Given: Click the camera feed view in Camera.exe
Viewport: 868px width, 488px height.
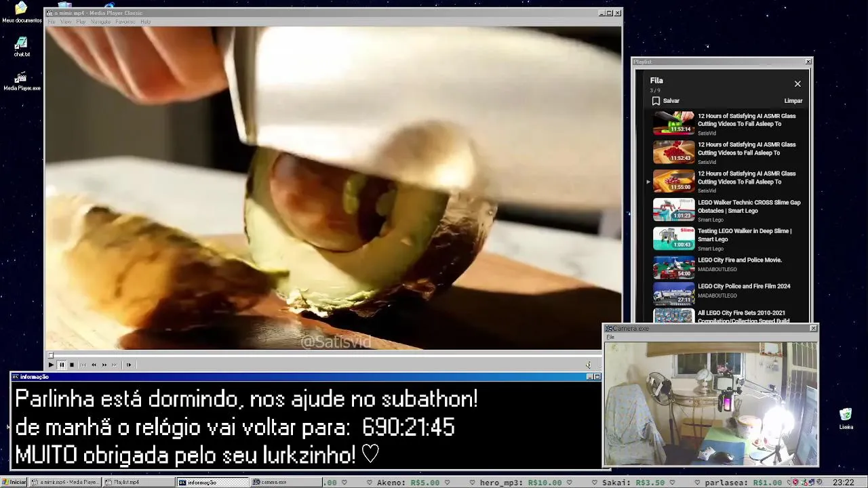Looking at the screenshot, I should 711,403.
